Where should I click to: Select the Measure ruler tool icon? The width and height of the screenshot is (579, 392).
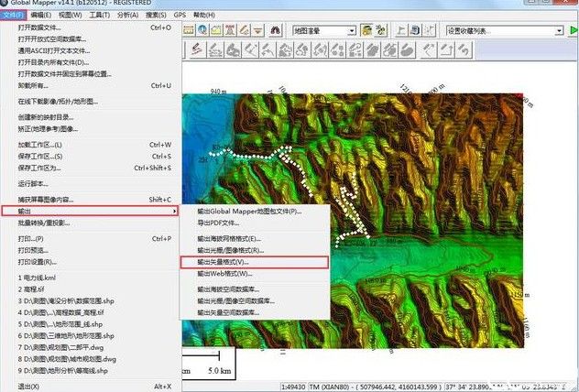tap(189, 30)
